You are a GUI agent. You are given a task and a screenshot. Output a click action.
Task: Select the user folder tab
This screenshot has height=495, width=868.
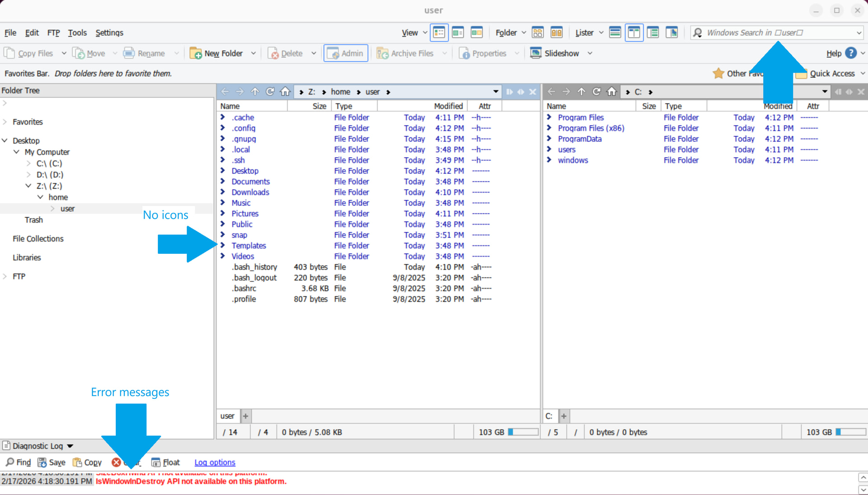click(x=227, y=416)
